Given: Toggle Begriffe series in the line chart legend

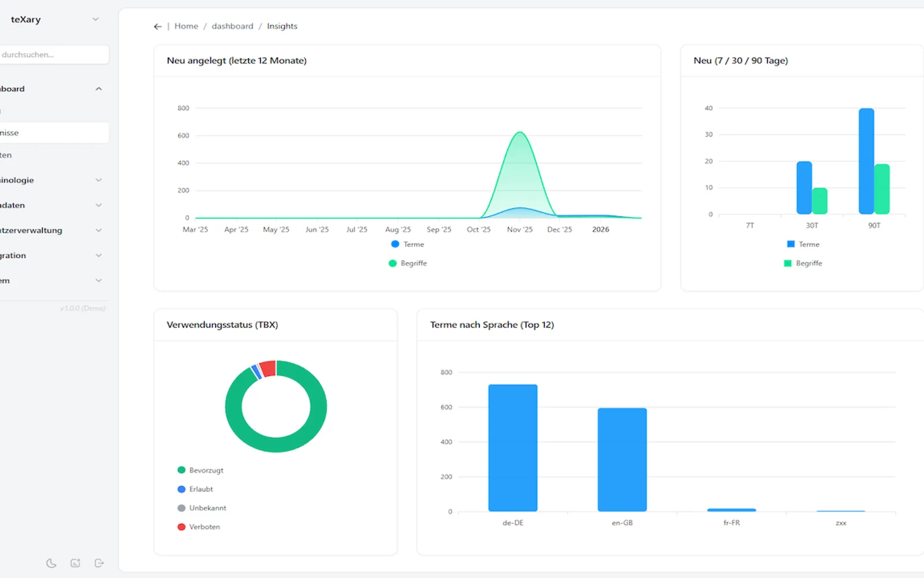Looking at the screenshot, I should coord(408,264).
